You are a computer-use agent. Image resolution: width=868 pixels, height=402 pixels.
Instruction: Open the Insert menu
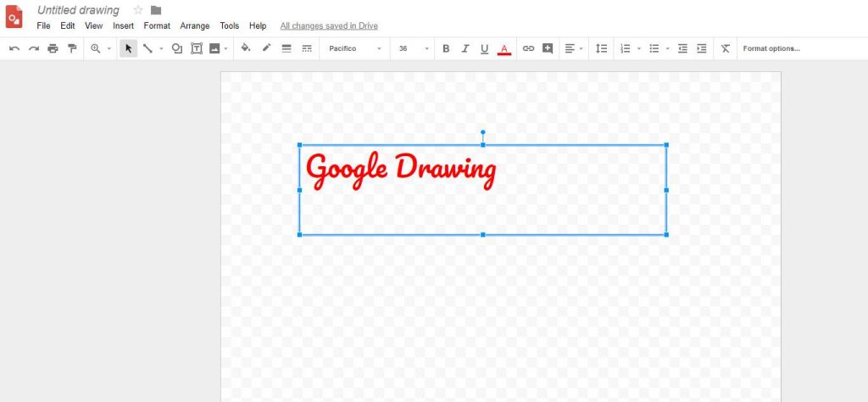(124, 25)
